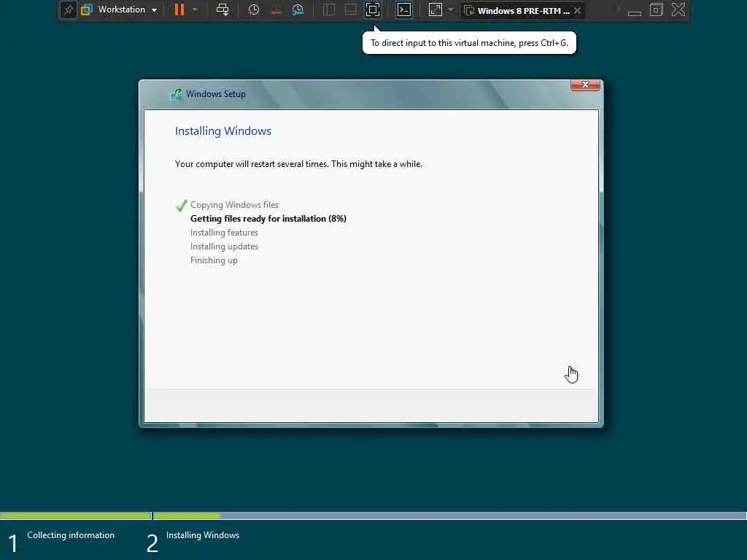
Task: Click the Windows Setup title icon
Action: point(176,94)
